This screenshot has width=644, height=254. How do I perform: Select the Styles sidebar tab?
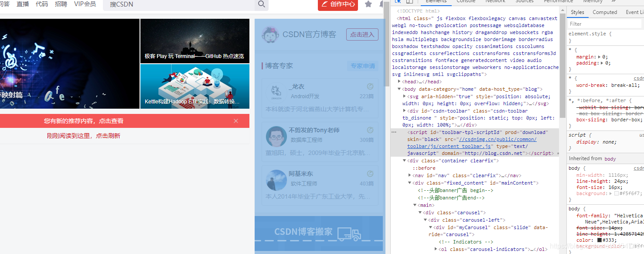[577, 12]
